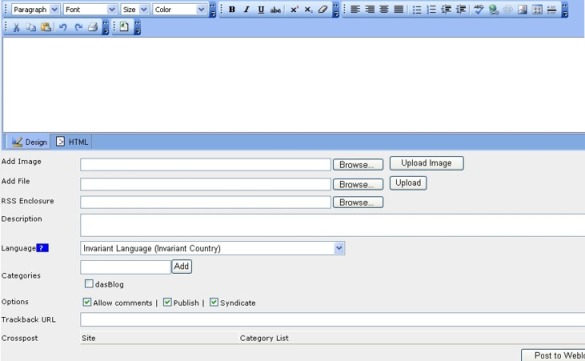This screenshot has height=361, width=585.
Task: Insert a hyperlink with globe icon
Action: coord(494,9)
